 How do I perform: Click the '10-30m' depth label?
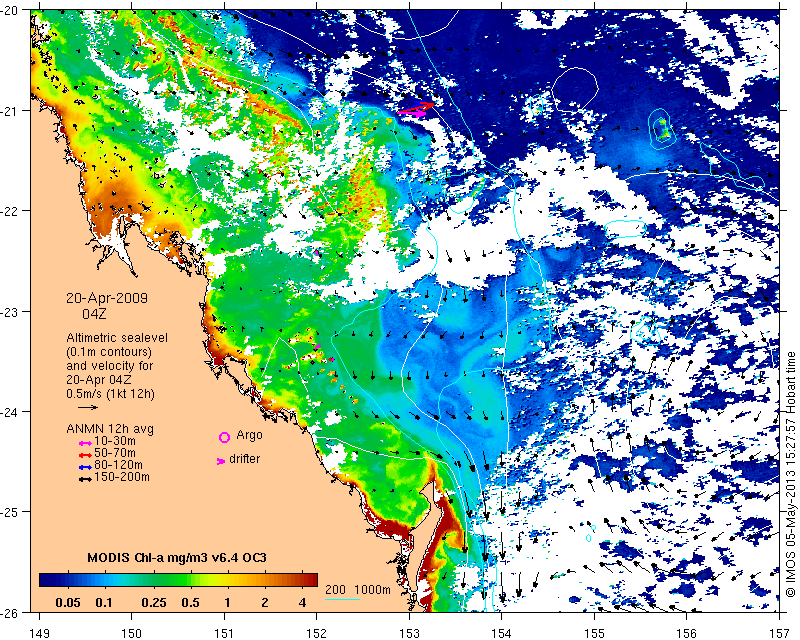[115, 440]
